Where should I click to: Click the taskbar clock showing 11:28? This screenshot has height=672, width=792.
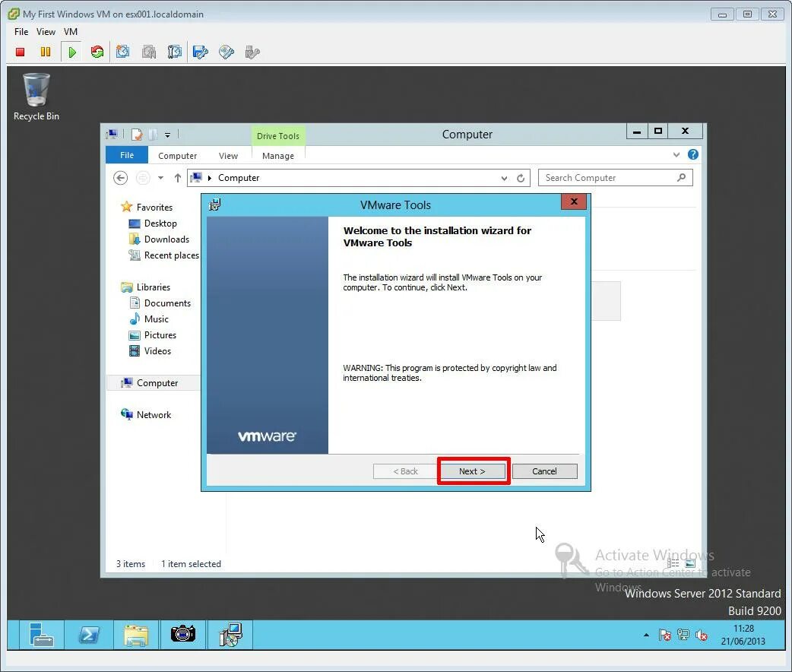[743, 635]
